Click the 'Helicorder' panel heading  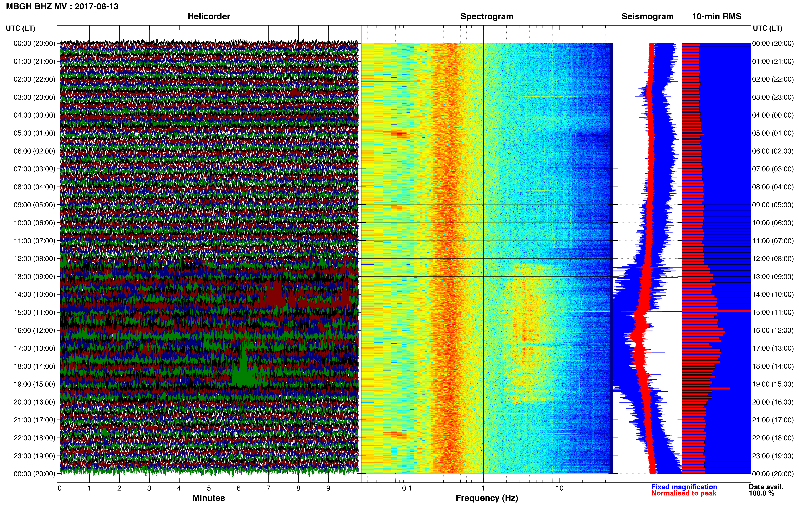coord(209,16)
